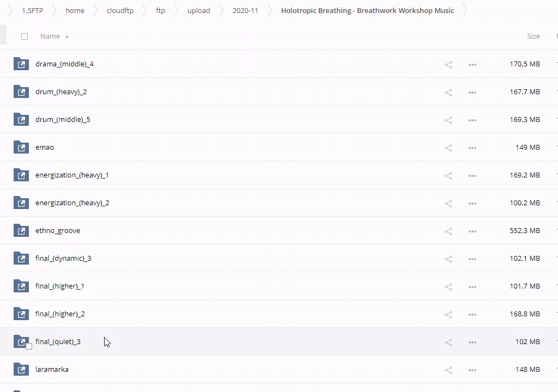The width and height of the screenshot is (558, 392).
Task: Sort files by Size column
Action: point(533,36)
